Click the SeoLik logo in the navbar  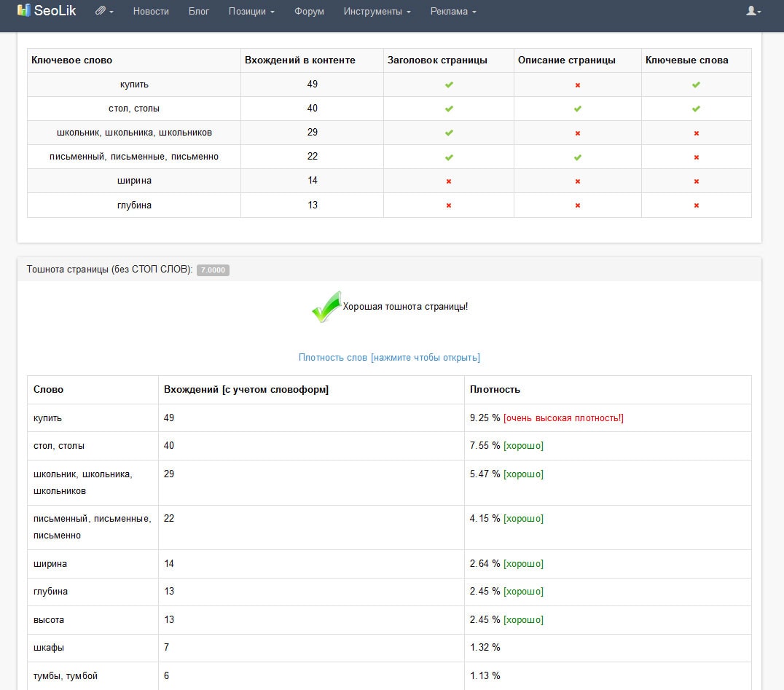[x=46, y=11]
